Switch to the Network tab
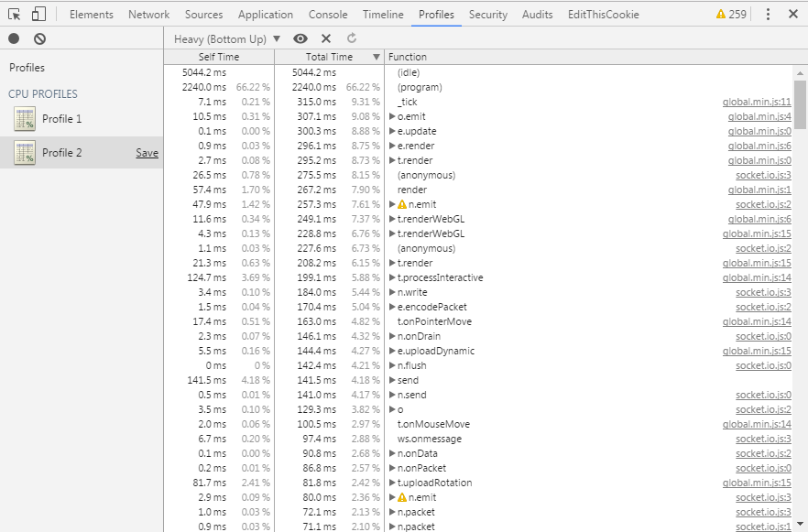 coord(148,15)
